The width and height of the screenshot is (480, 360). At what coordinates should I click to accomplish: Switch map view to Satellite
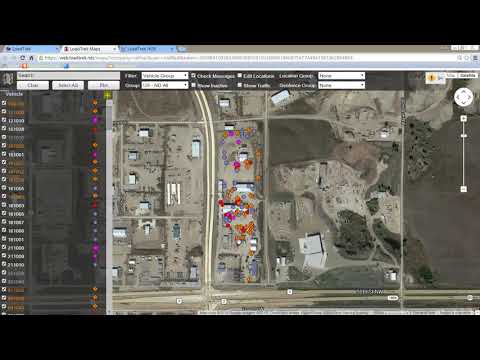click(468, 76)
